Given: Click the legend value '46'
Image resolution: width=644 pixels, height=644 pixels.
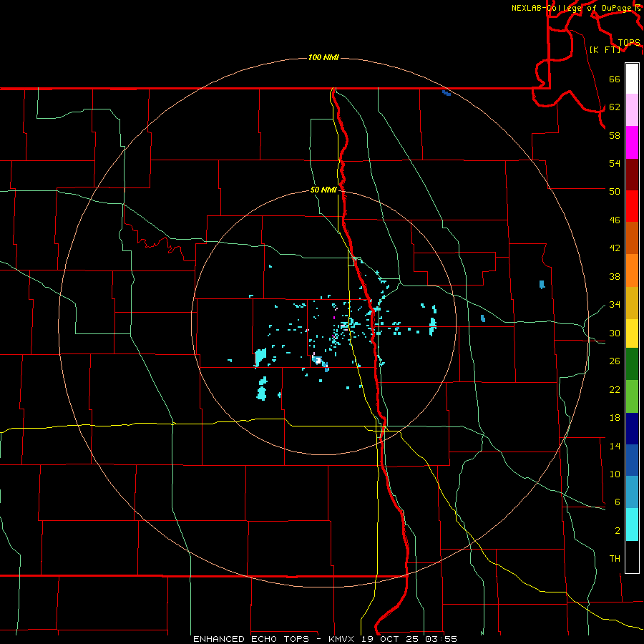Looking at the screenshot, I should point(615,220).
